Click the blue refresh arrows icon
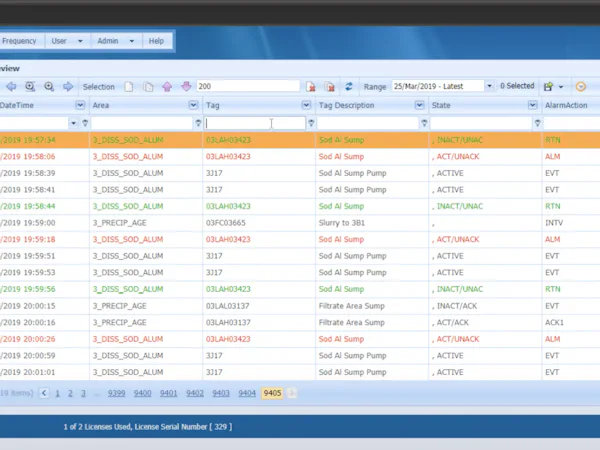Viewport: 600px width, 450px height. pos(349,86)
